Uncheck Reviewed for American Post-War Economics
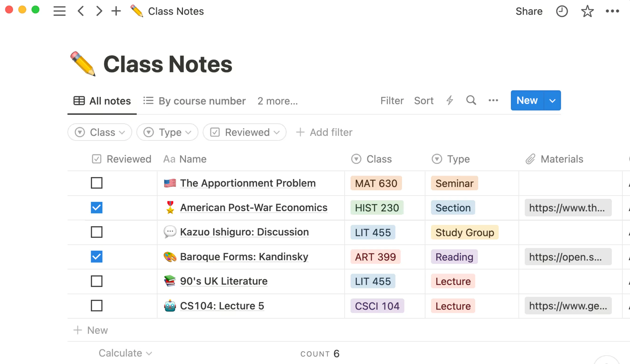The image size is (630, 364). (x=97, y=207)
